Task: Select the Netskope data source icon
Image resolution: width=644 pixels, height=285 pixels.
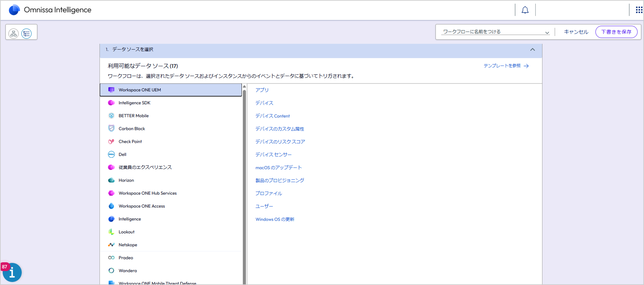Action: point(111,245)
